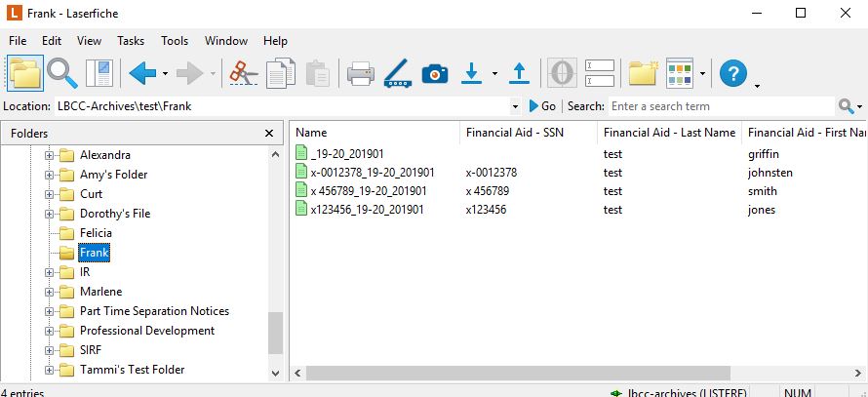Image resolution: width=868 pixels, height=397 pixels.
Task: Create a new folder with toolbar icon
Action: [642, 73]
